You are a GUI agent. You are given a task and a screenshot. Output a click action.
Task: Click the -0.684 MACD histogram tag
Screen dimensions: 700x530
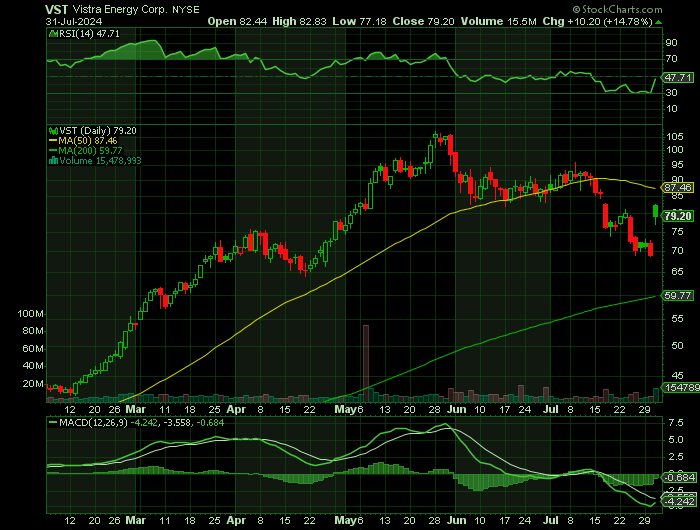click(x=679, y=478)
